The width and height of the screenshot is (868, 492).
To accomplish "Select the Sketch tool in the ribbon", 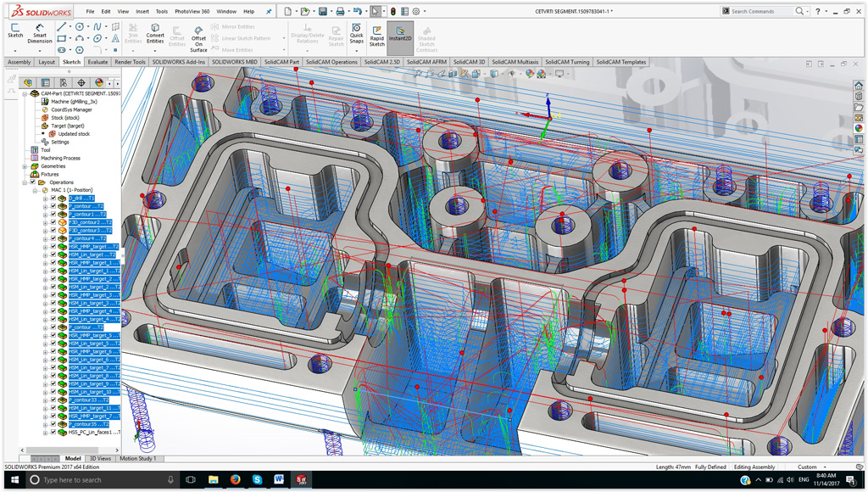I will 15,31.
